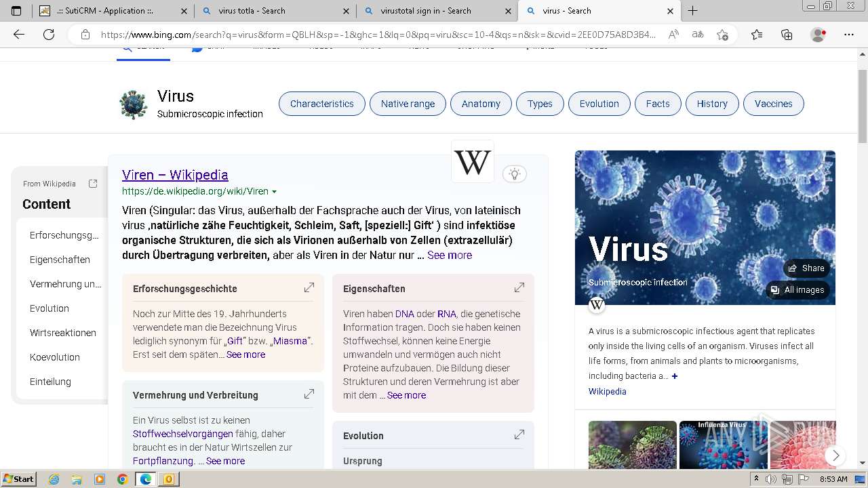The image size is (868, 488).
Task: Open the Read aloud icon in the address bar
Action: pyautogui.click(x=673, y=35)
